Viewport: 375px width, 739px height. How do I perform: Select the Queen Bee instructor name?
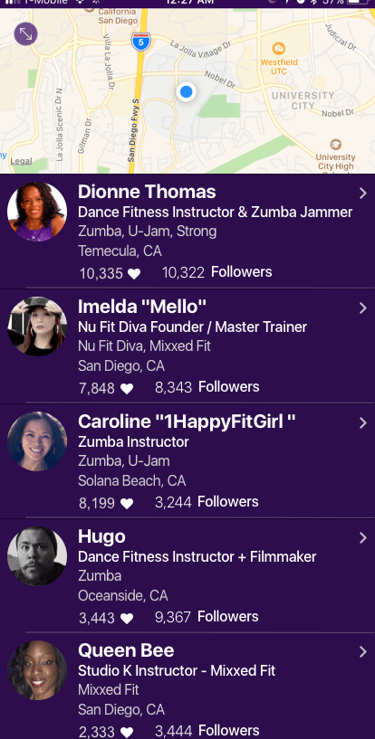click(126, 651)
